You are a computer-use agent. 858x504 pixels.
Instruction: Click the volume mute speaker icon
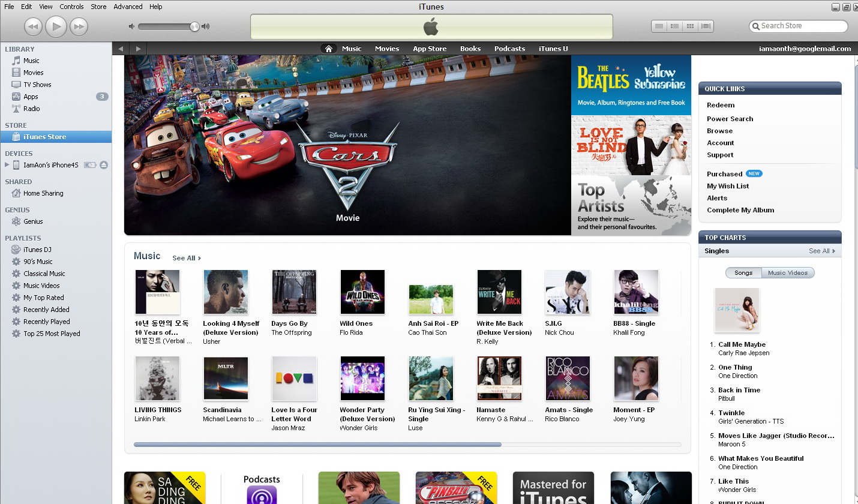coord(132,26)
